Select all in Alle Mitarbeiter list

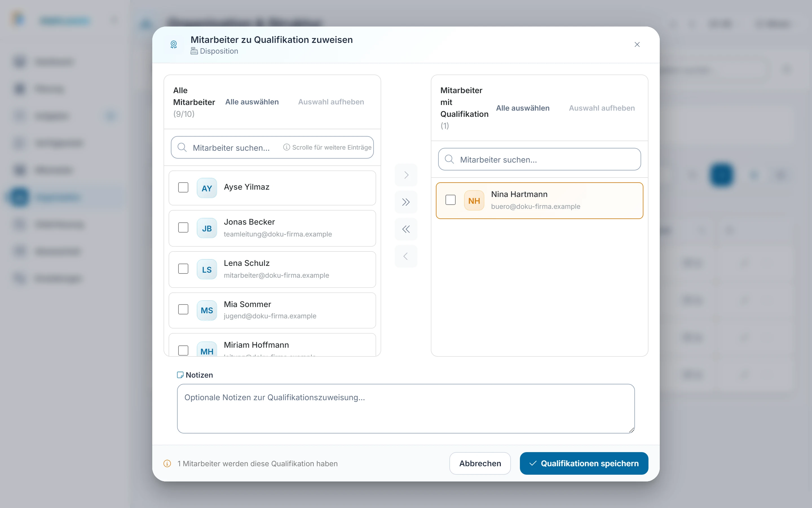pyautogui.click(x=252, y=102)
